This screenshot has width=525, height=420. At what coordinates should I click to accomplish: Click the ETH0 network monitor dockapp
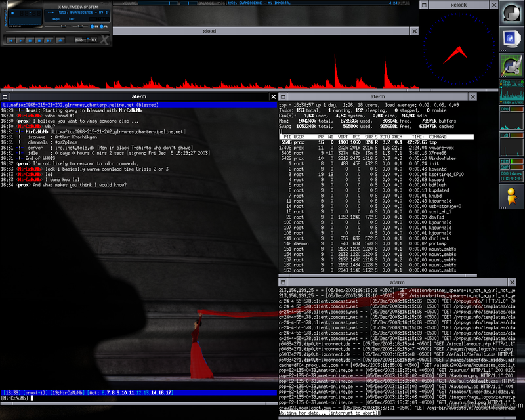pos(512,91)
